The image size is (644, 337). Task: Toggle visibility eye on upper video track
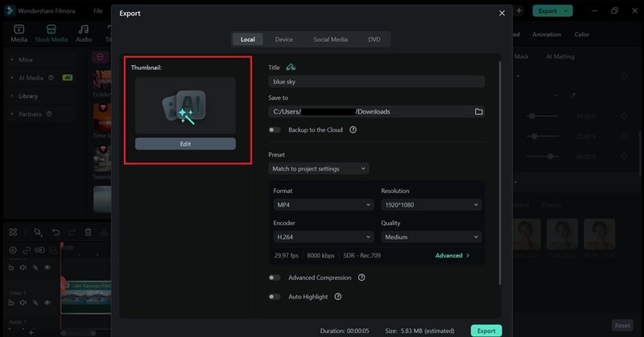click(x=47, y=267)
